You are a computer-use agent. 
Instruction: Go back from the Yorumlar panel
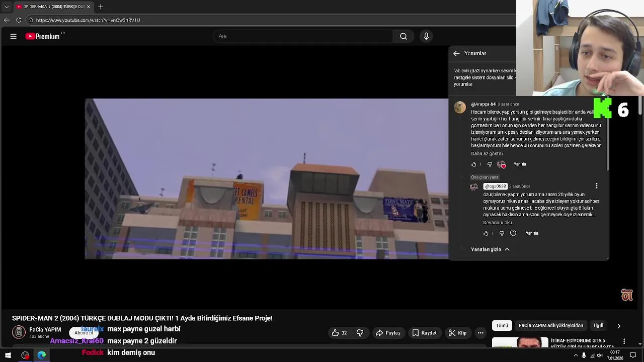tap(456, 53)
